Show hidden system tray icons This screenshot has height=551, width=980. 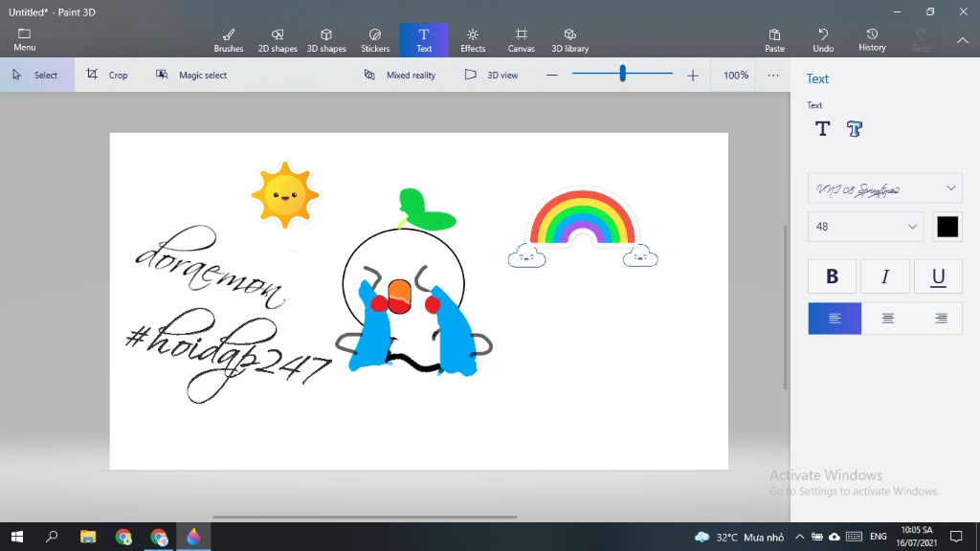click(x=799, y=537)
